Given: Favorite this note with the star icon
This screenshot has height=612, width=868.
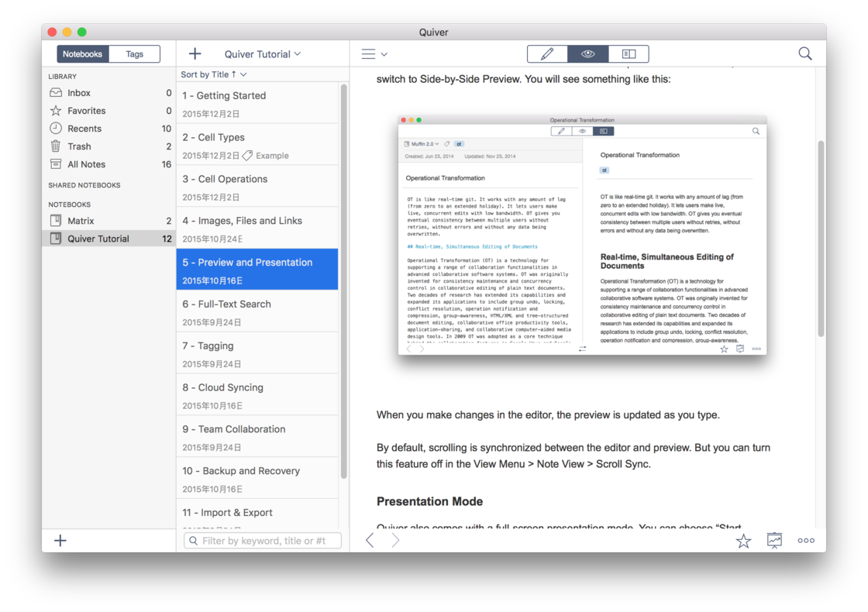Looking at the screenshot, I should 743,541.
